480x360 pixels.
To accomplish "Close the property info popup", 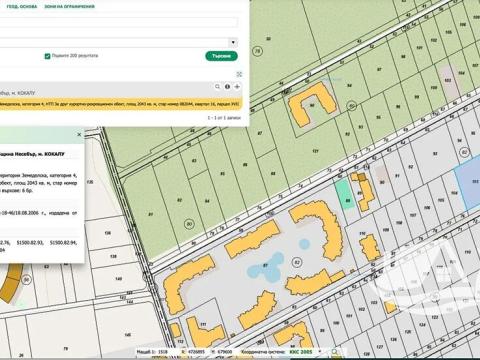I will pyautogui.click(x=79, y=135).
